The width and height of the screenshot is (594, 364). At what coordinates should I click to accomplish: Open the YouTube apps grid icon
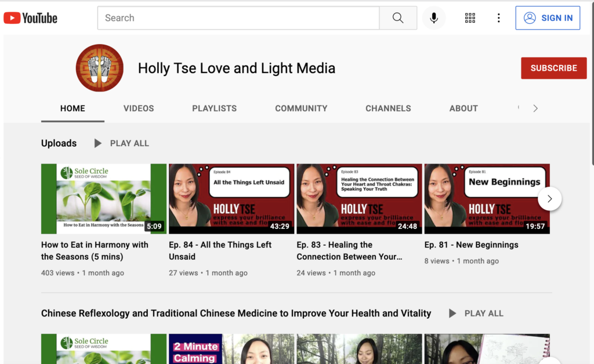point(470,18)
